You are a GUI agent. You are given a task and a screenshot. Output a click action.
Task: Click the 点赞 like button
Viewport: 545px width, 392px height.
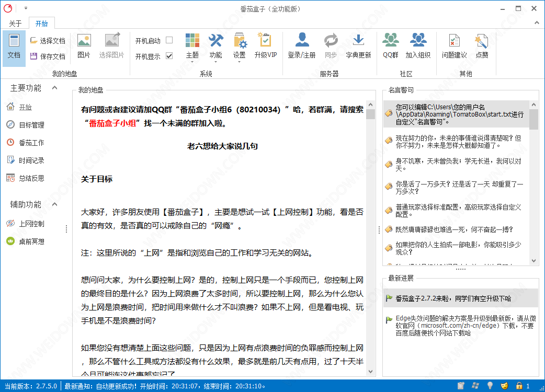tap(482, 46)
